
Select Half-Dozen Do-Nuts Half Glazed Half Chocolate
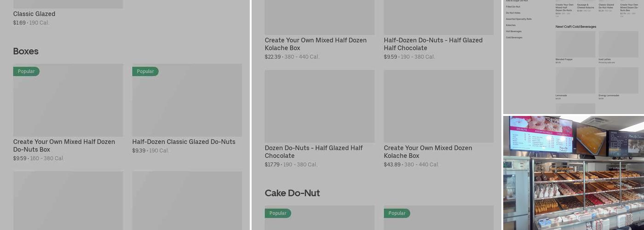(433, 44)
